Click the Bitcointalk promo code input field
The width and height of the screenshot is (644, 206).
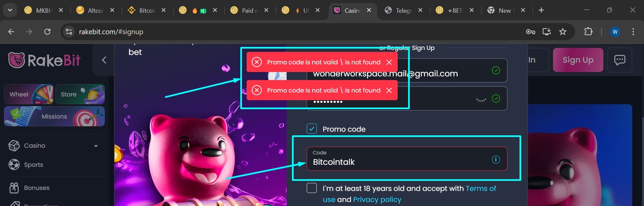pos(407,159)
